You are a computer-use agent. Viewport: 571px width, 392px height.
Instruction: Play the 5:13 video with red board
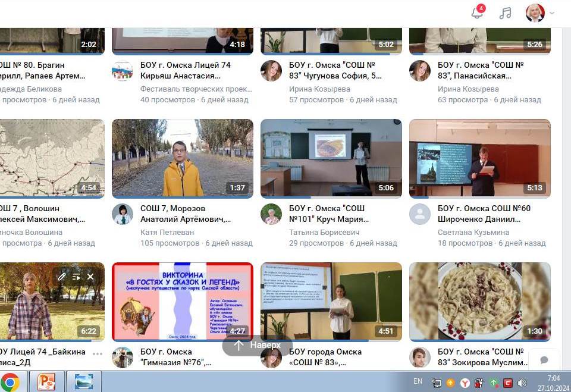pyautogui.click(x=480, y=158)
